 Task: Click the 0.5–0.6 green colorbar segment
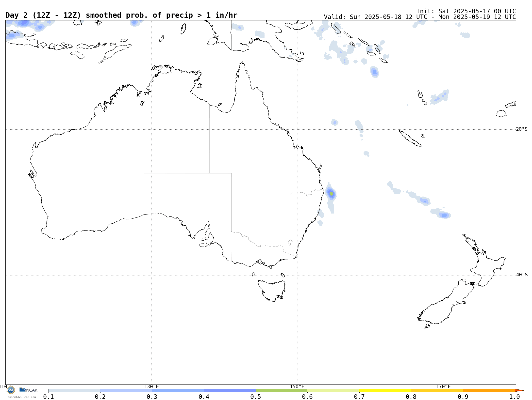(282, 390)
